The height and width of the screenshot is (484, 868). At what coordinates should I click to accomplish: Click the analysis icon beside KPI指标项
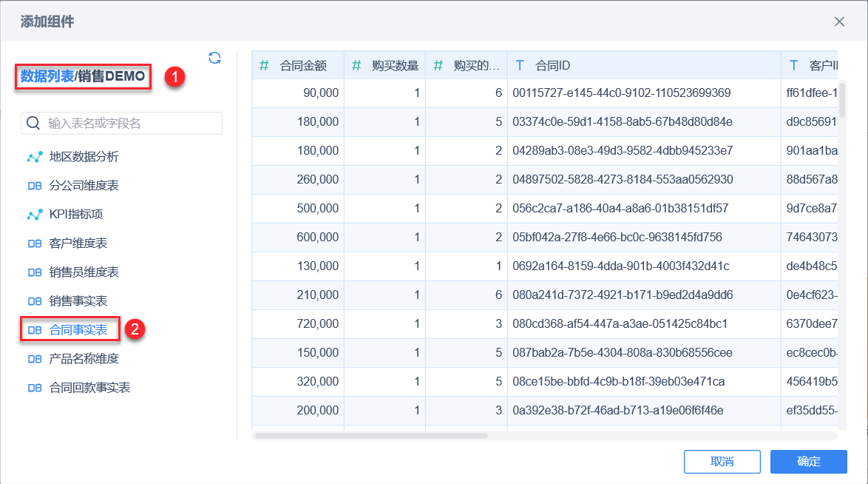[35, 215]
